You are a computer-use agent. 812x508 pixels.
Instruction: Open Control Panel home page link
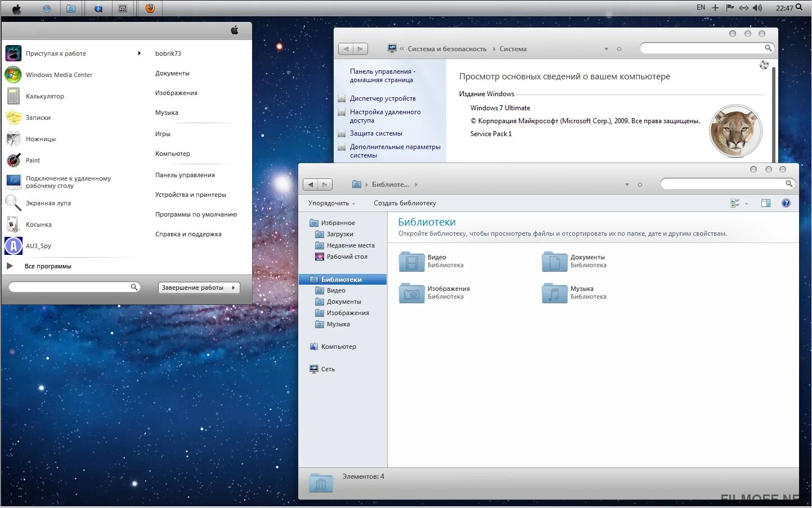[x=383, y=75]
